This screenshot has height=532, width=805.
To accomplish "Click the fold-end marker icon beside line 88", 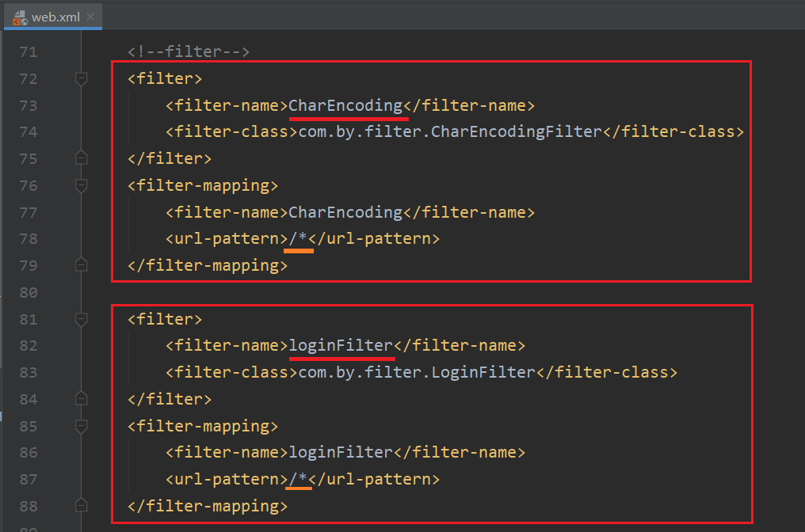I will 81,506.
